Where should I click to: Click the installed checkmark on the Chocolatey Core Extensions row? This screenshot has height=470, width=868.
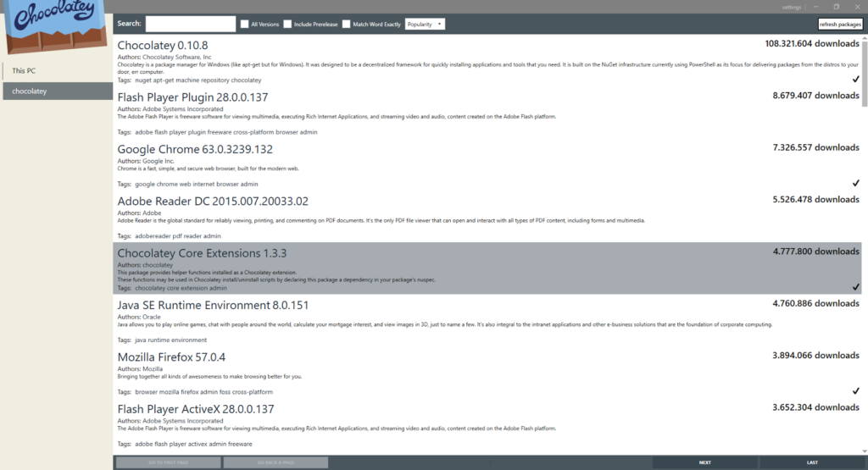[x=856, y=287]
